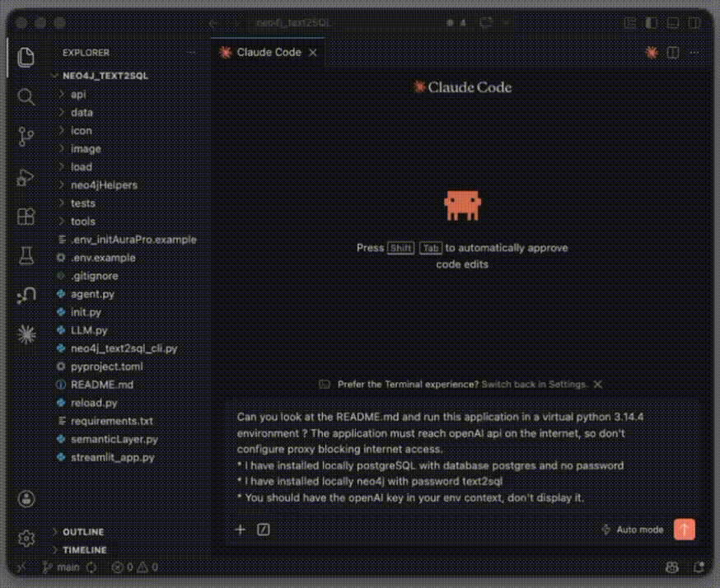Click main branch in status bar

62,567
